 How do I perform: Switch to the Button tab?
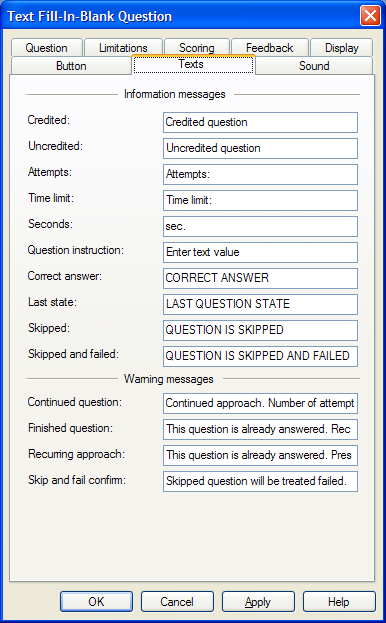click(71, 66)
